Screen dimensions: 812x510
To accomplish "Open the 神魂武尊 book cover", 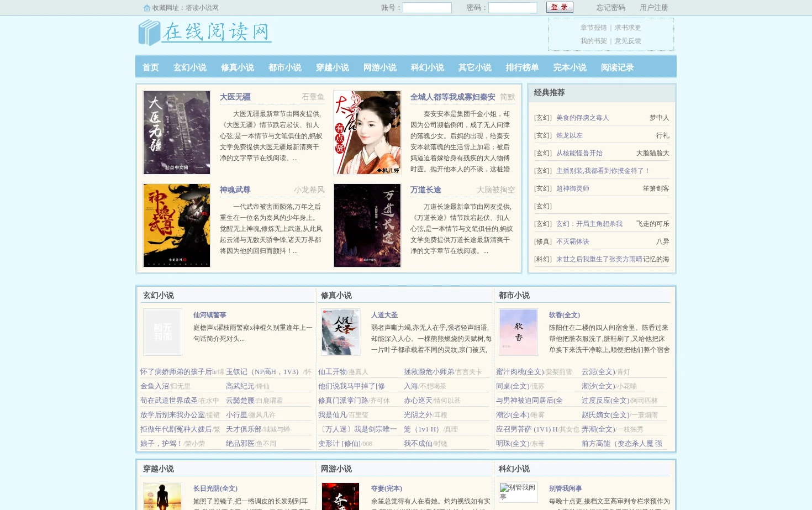I will [x=177, y=225].
